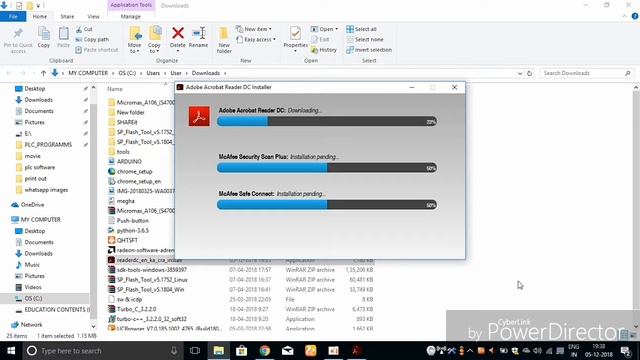Refresh the Downloads folder view
This screenshot has width=640, height=360.
pos(529,73)
